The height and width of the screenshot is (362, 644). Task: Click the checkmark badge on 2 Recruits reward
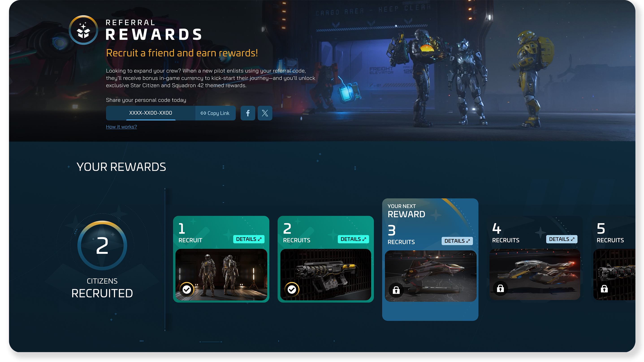292,289
